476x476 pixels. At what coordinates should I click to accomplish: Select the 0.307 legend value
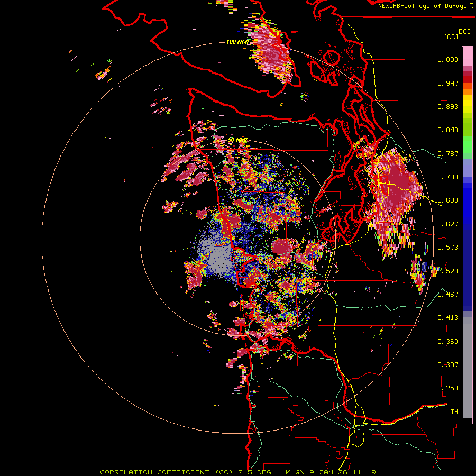448,364
